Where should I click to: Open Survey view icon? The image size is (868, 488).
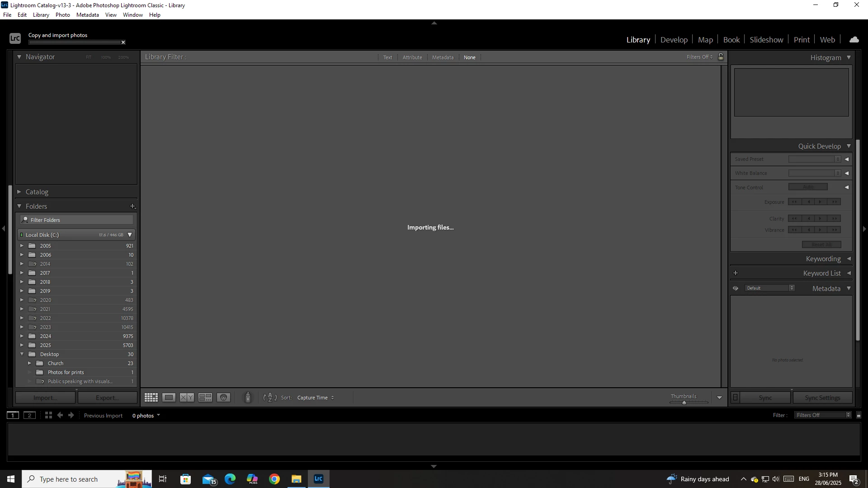[x=205, y=398]
